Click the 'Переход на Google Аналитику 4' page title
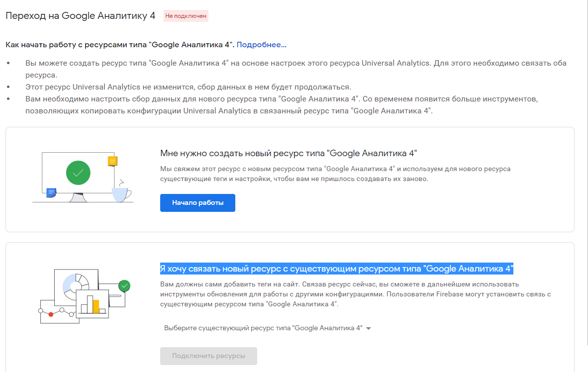The width and height of the screenshot is (588, 372). coord(80,15)
